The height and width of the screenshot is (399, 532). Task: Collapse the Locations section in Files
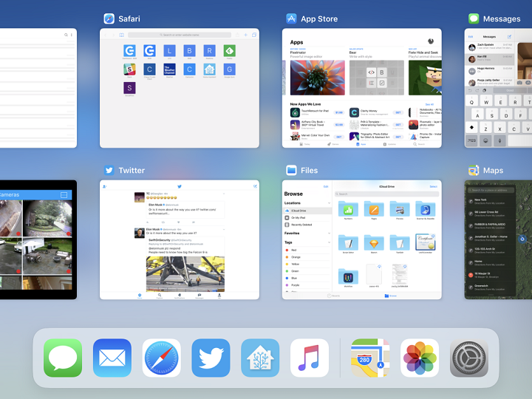click(329, 203)
